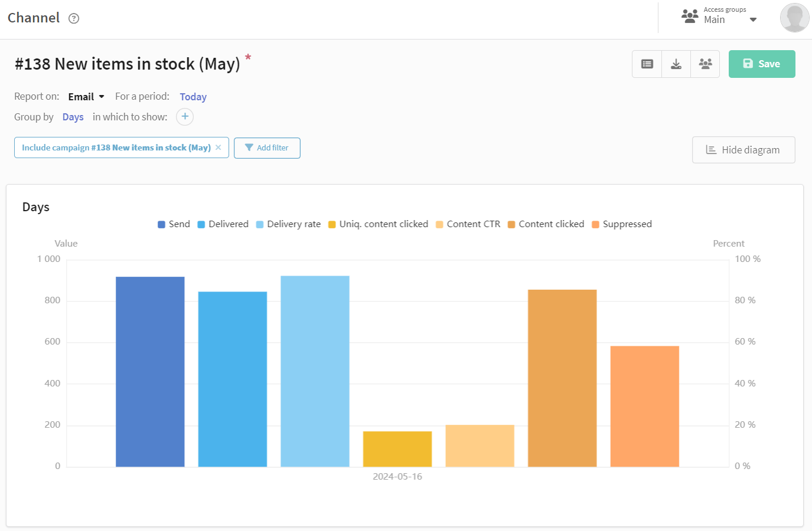Click the Channel page heading

point(34,18)
